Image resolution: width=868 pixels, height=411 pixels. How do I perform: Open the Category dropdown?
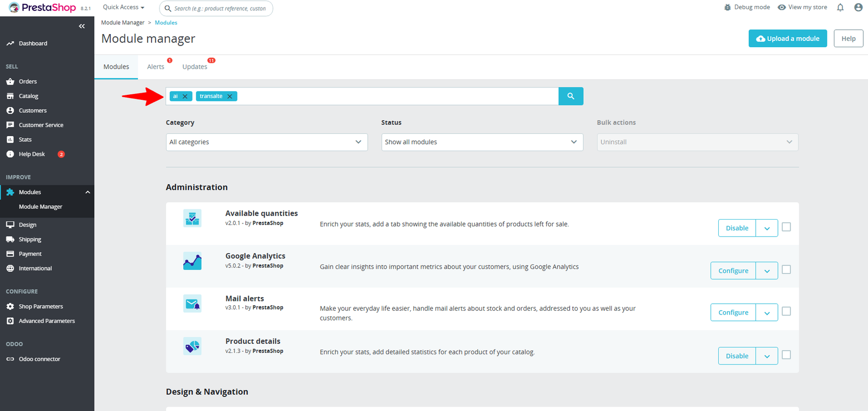coord(266,142)
